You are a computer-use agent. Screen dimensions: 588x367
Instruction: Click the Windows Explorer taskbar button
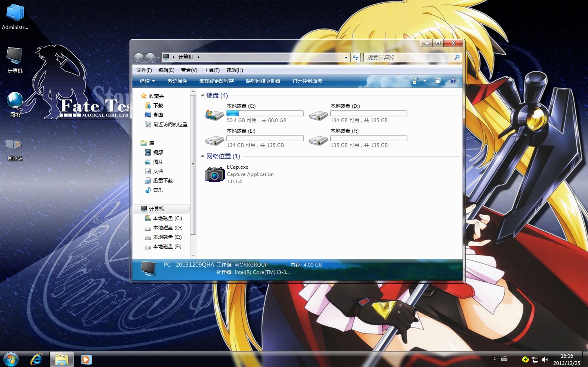pyautogui.click(x=62, y=360)
